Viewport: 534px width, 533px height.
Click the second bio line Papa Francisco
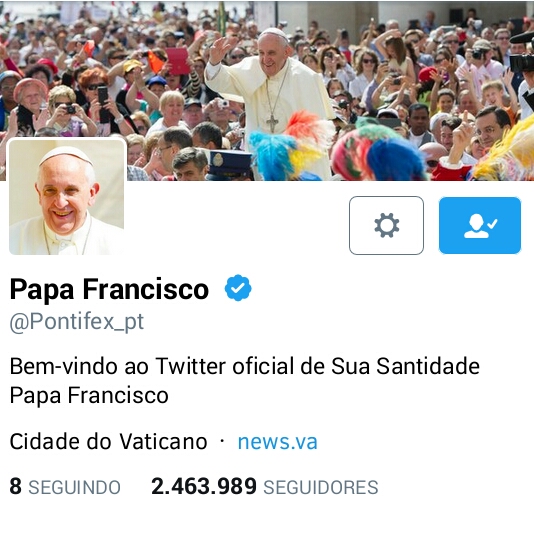click(x=89, y=395)
